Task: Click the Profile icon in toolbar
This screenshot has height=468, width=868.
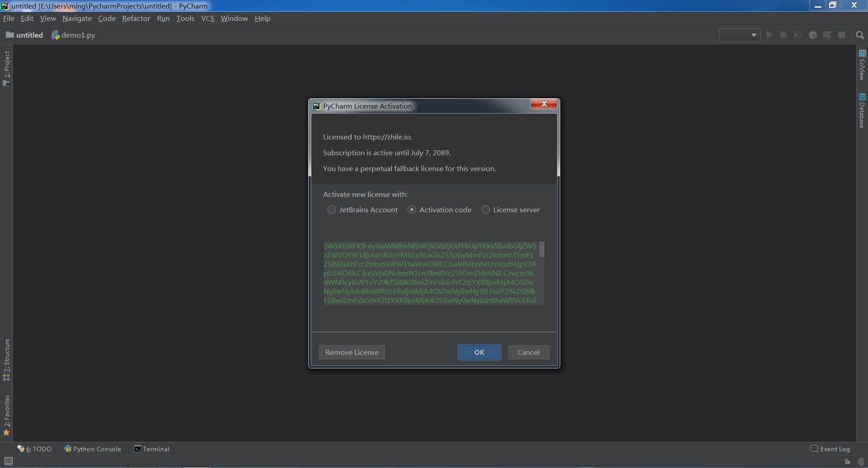Action: coord(813,35)
